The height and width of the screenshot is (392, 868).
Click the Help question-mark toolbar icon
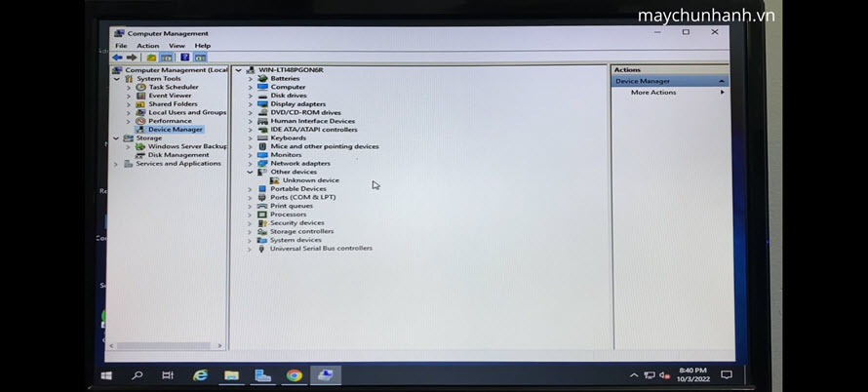(x=185, y=58)
